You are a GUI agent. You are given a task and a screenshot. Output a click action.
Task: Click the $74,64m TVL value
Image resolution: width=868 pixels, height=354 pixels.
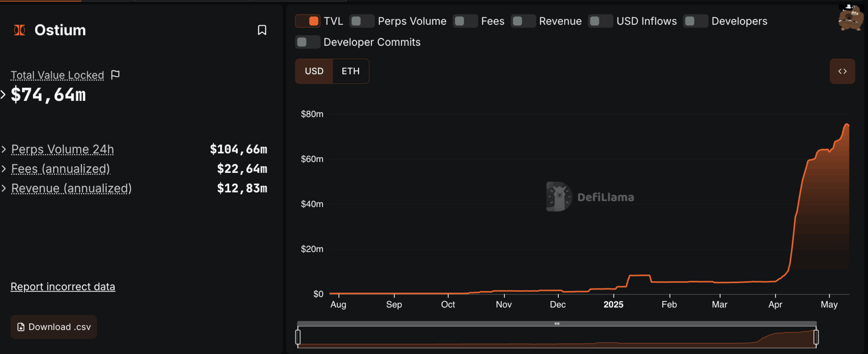click(48, 95)
